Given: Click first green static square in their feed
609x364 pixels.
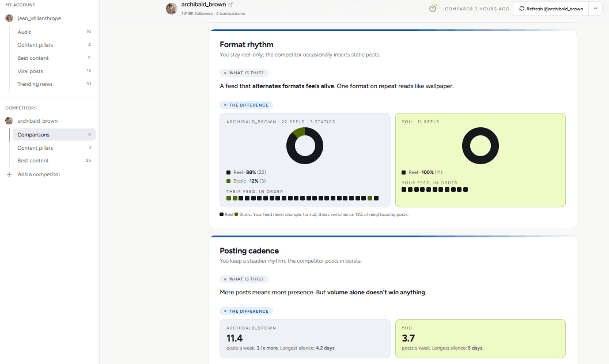Looking at the screenshot, I should click(229, 198).
